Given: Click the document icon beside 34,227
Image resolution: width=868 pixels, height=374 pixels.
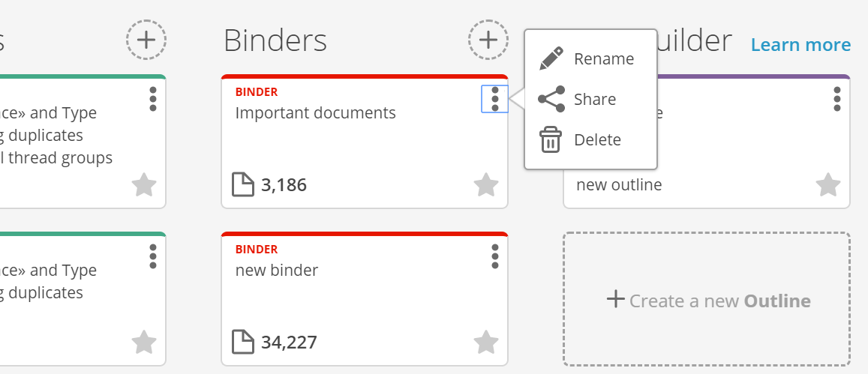Looking at the screenshot, I should tap(242, 342).
